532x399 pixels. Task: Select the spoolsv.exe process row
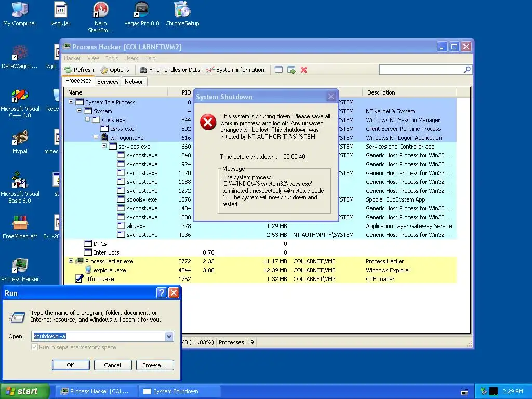tap(260, 199)
